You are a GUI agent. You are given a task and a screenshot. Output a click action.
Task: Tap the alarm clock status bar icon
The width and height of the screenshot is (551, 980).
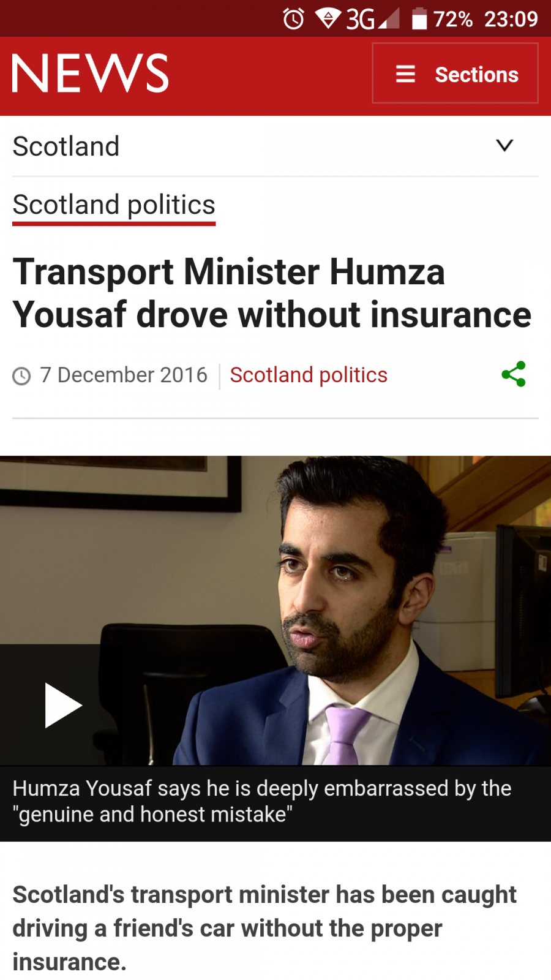[293, 19]
